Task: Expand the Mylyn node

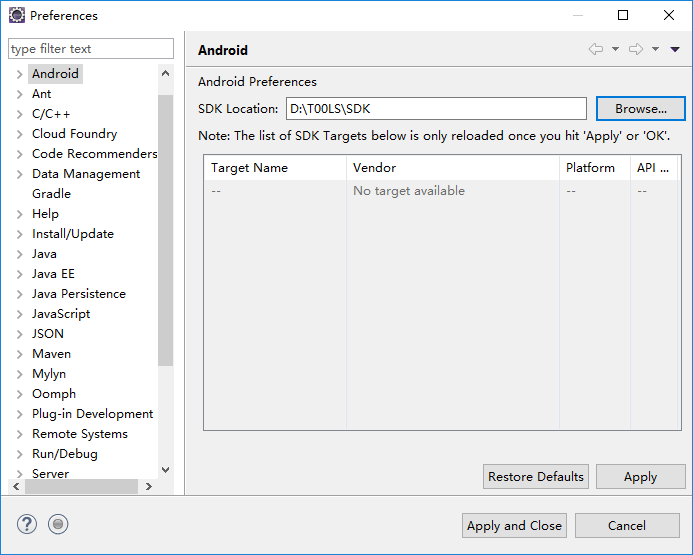Action: tap(19, 374)
